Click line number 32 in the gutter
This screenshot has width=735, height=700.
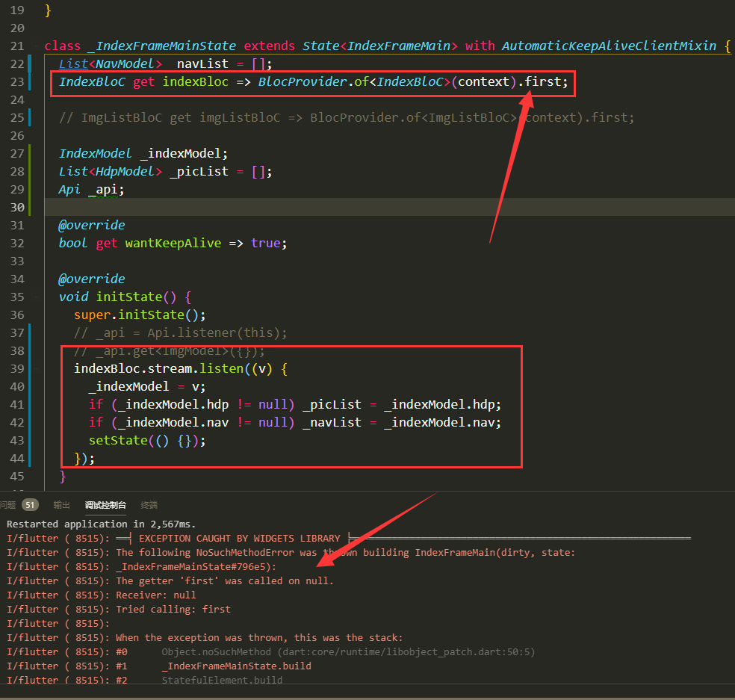[x=17, y=244]
